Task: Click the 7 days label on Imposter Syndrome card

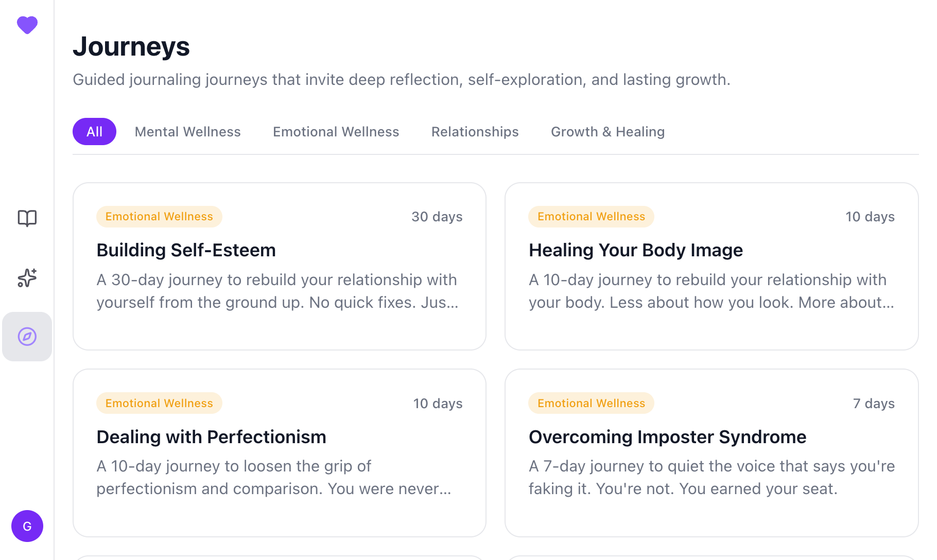Action: [874, 404]
